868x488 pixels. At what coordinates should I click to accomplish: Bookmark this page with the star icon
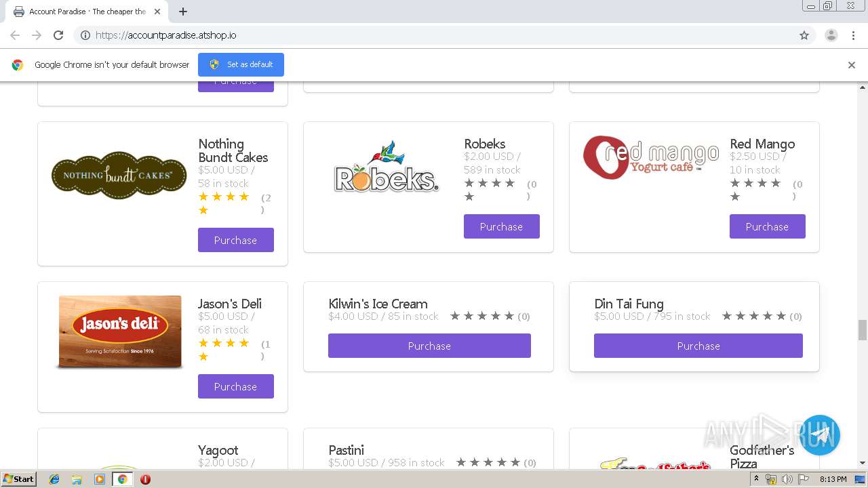[x=804, y=35]
